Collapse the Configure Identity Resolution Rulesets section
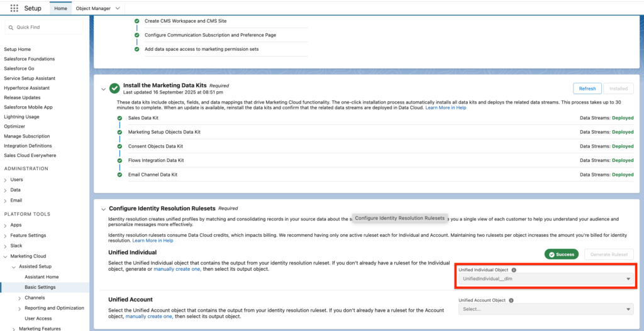644x331 pixels. tap(103, 208)
